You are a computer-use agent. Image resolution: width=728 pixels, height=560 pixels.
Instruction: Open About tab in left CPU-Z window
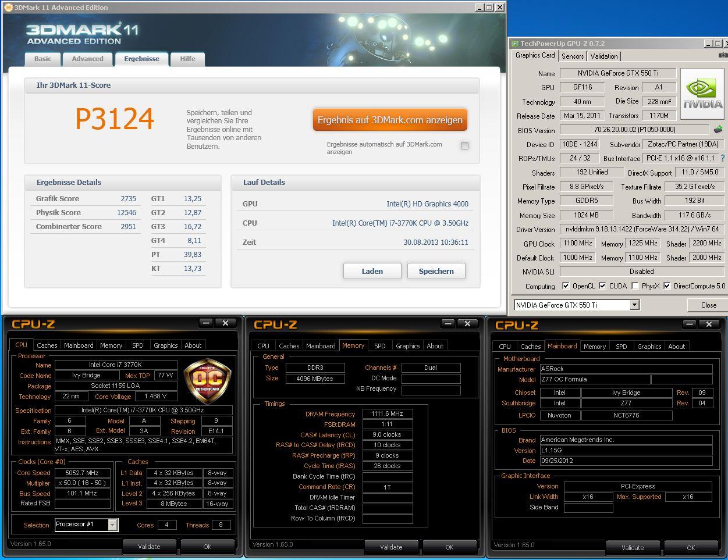tap(193, 345)
